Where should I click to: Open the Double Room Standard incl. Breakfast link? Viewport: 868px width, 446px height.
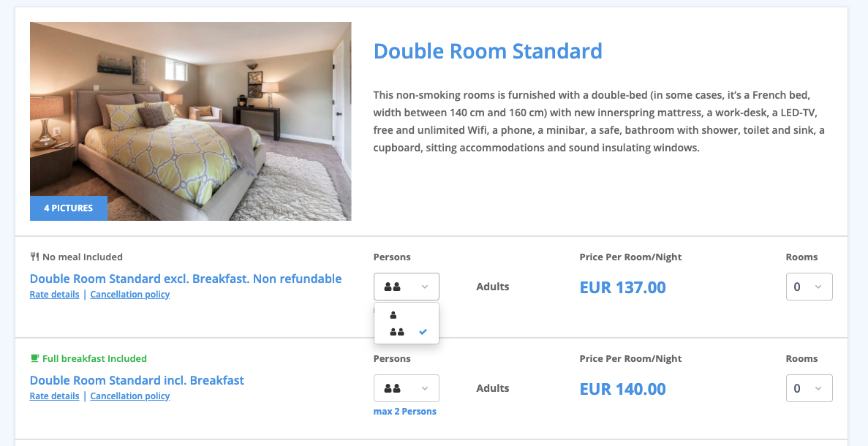137,380
